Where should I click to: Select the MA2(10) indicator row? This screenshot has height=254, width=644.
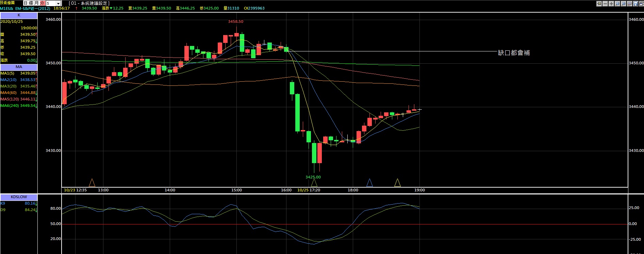click(x=19, y=80)
